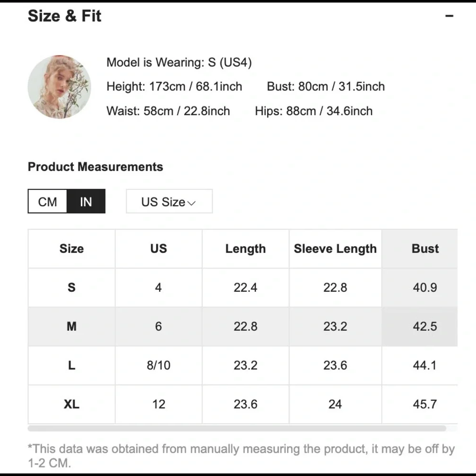Select the S size row label
Viewport: 476px width, 476px height.
[x=71, y=288]
